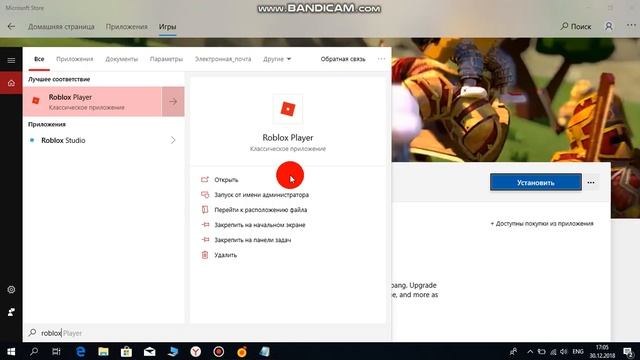The image size is (640, 360).
Task: Click the roblox search input field
Action: 207,333
